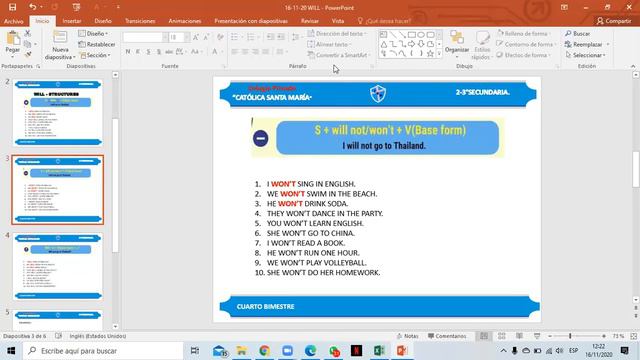The width and height of the screenshot is (640, 360).
Task: Open Contorno de forma outline options
Action: (525, 44)
